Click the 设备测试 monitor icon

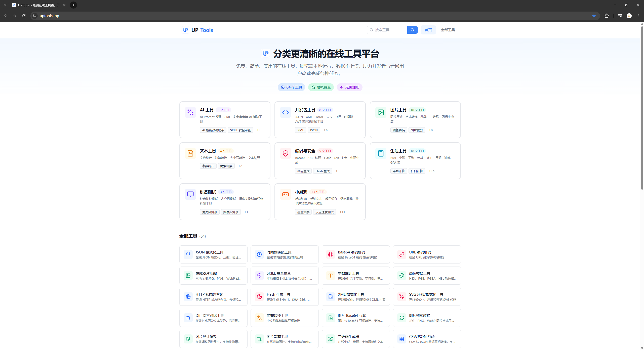click(190, 194)
